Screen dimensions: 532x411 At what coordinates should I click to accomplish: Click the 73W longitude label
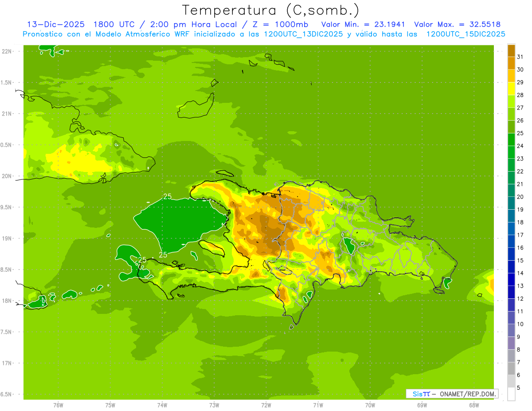coord(214,405)
